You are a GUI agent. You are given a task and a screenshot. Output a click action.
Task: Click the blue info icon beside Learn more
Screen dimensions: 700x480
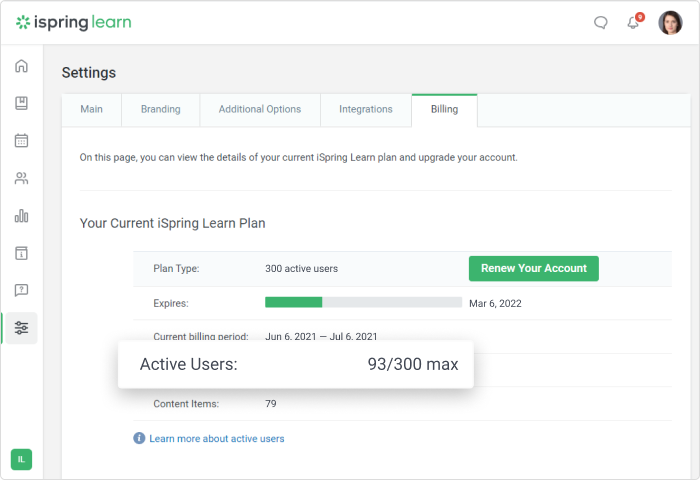pos(139,438)
